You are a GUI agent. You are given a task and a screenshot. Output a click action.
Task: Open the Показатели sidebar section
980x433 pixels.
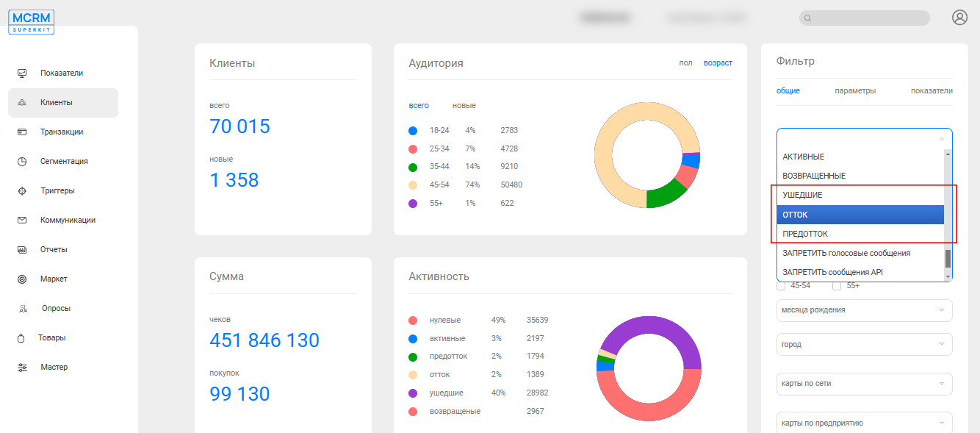pyautogui.click(x=63, y=74)
